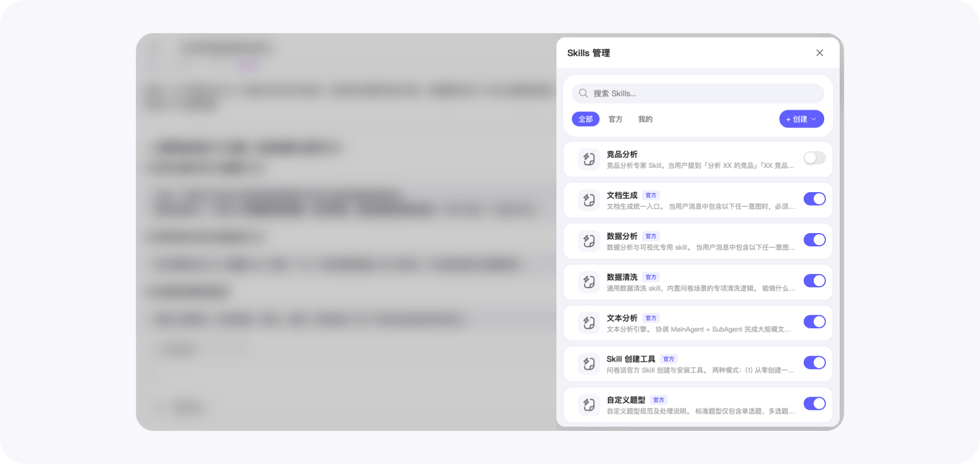980x464 pixels.
Task: Switch to the 我的 tab
Action: [645, 119]
